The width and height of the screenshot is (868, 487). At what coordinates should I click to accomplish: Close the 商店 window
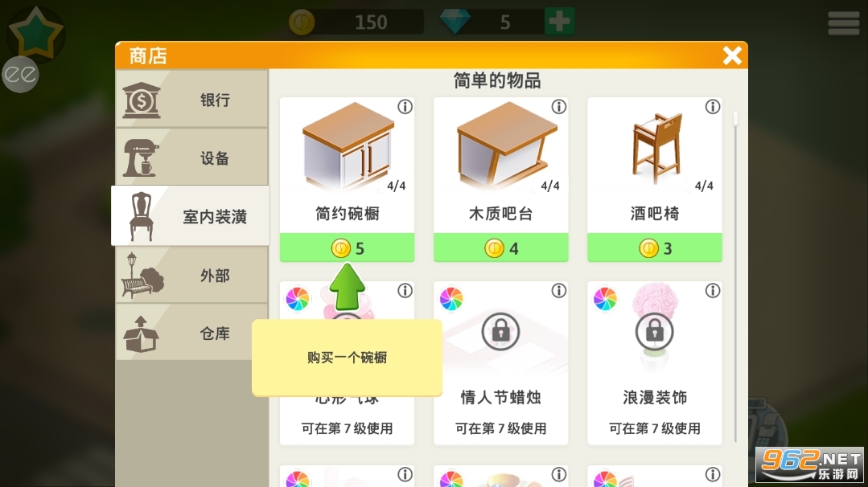click(x=732, y=55)
